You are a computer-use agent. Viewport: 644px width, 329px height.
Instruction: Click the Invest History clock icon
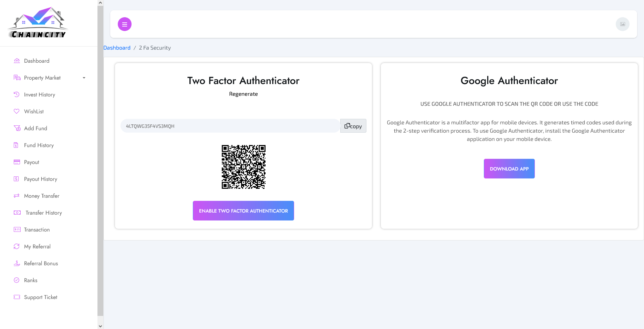tap(17, 94)
